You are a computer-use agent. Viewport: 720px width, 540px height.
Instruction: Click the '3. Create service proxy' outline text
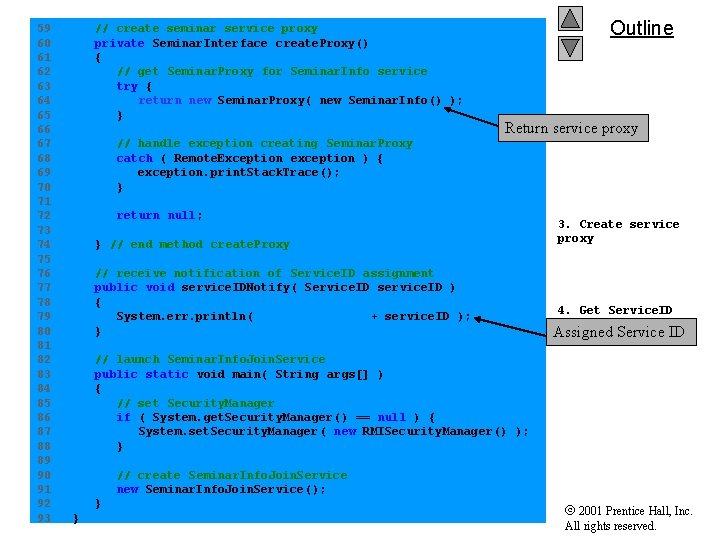(x=618, y=231)
